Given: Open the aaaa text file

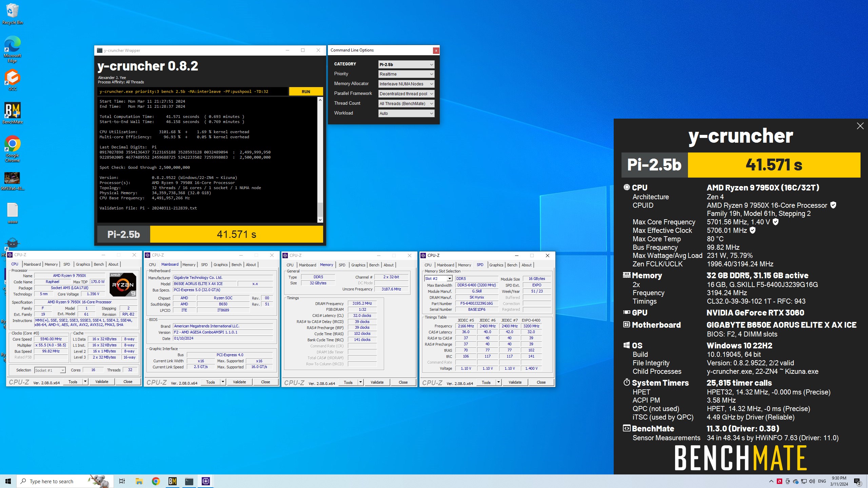Looking at the screenshot, I should [x=13, y=213].
